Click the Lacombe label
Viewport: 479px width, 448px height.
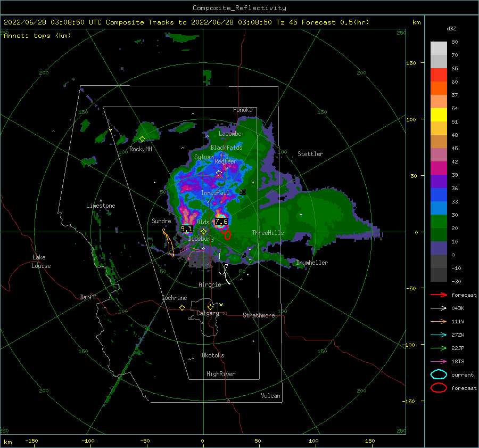coord(230,134)
